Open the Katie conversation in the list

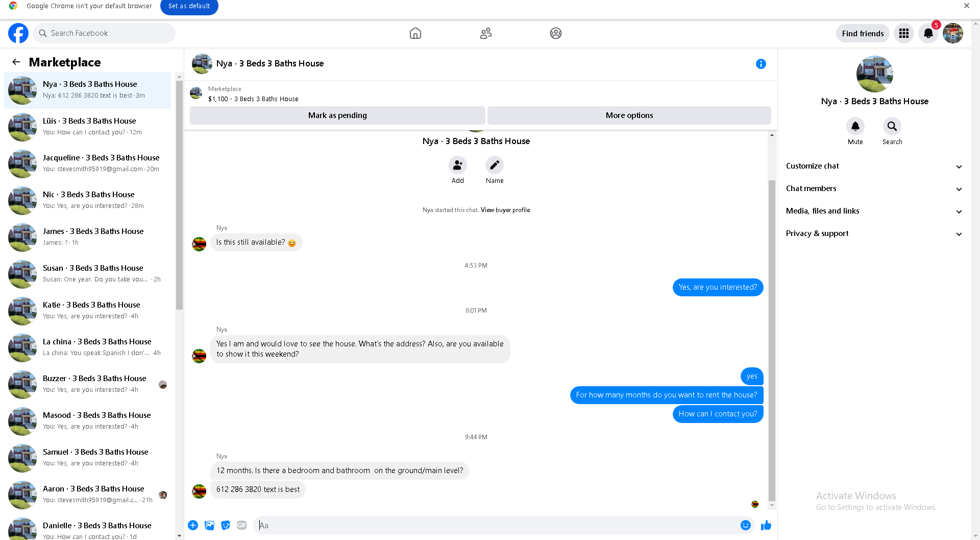pos(88,311)
